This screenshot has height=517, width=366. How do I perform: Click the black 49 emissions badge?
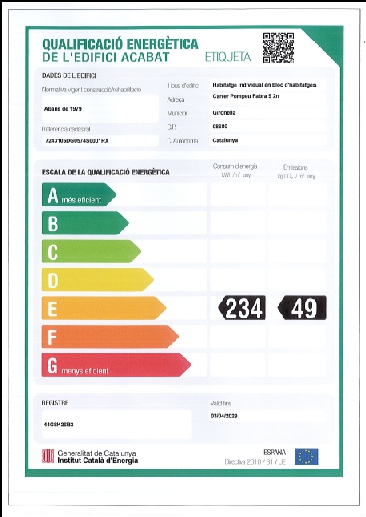pos(302,308)
